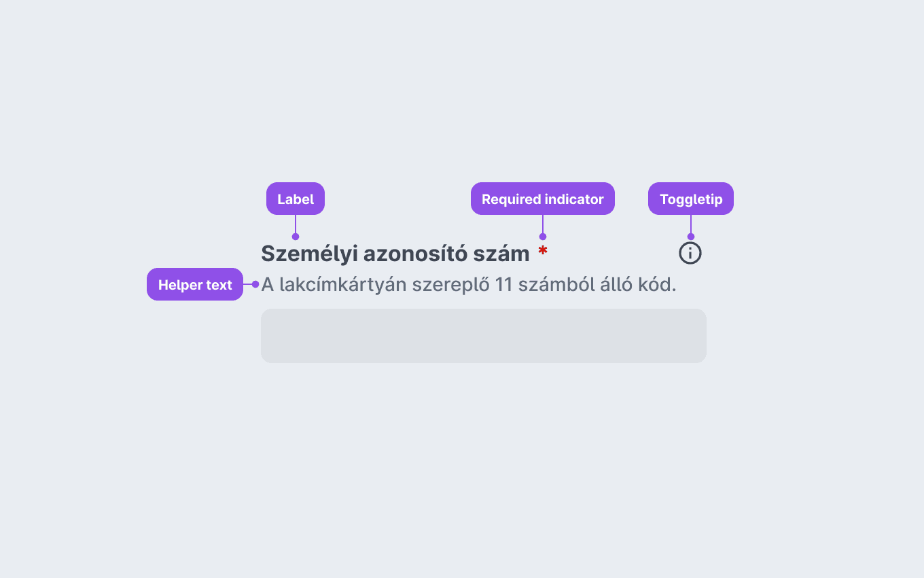Click the purple dot beside Helper text tag
Screen dimensions: 924x578
tap(255, 284)
